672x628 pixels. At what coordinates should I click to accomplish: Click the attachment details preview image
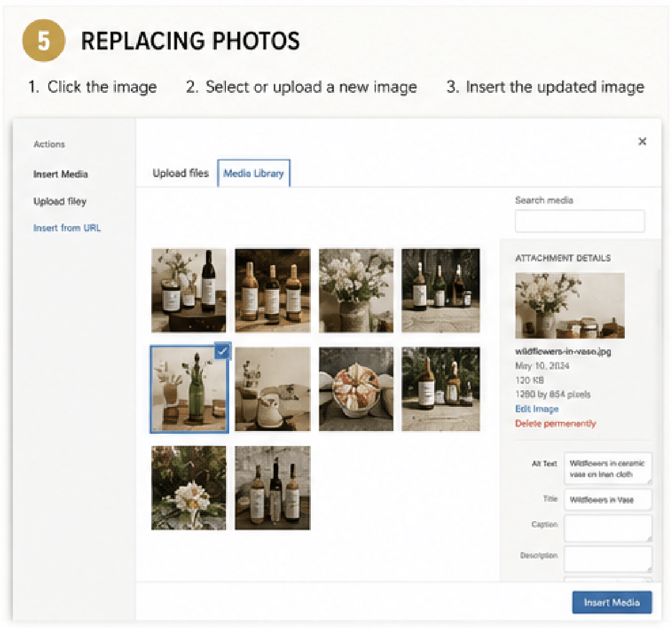tap(570, 305)
